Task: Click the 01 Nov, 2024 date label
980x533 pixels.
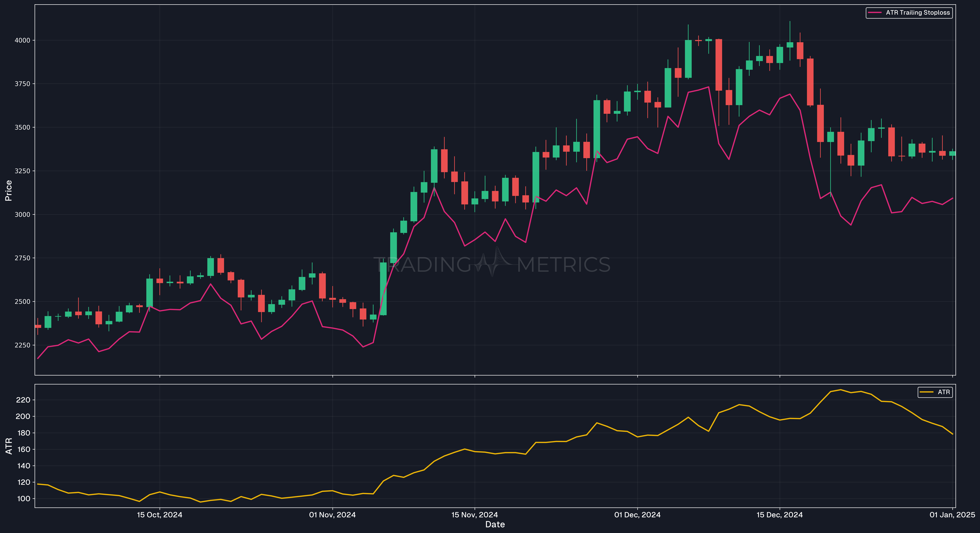Action: [x=332, y=515]
